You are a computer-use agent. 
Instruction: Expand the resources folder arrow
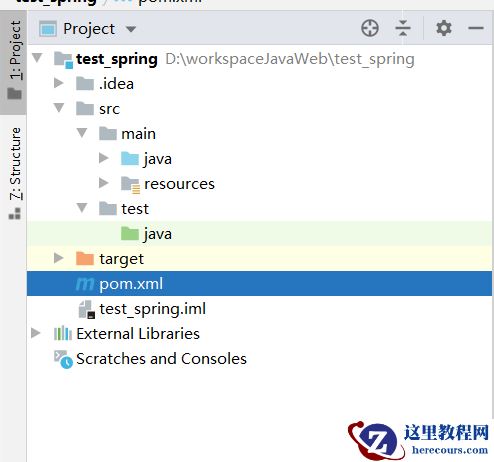104,183
